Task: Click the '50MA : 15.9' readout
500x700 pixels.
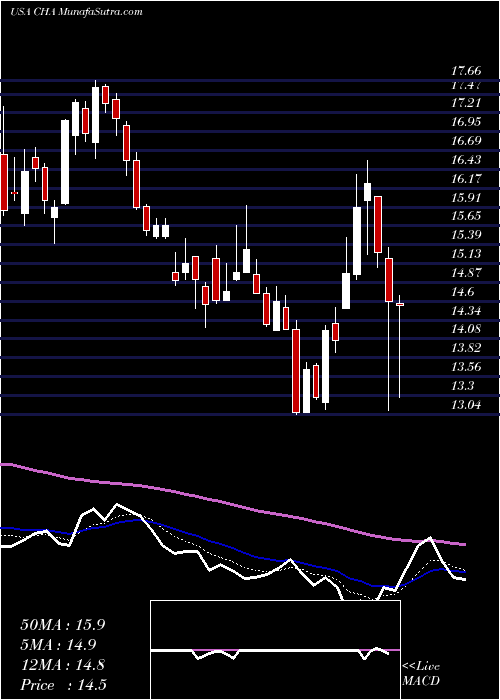Action: [x=62, y=625]
